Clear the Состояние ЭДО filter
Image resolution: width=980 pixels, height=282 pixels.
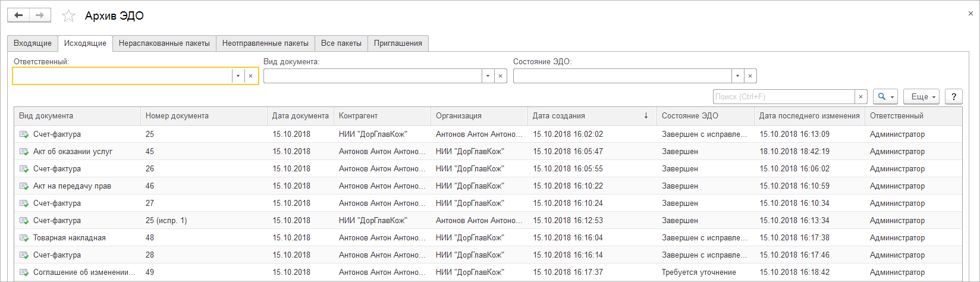coord(750,76)
